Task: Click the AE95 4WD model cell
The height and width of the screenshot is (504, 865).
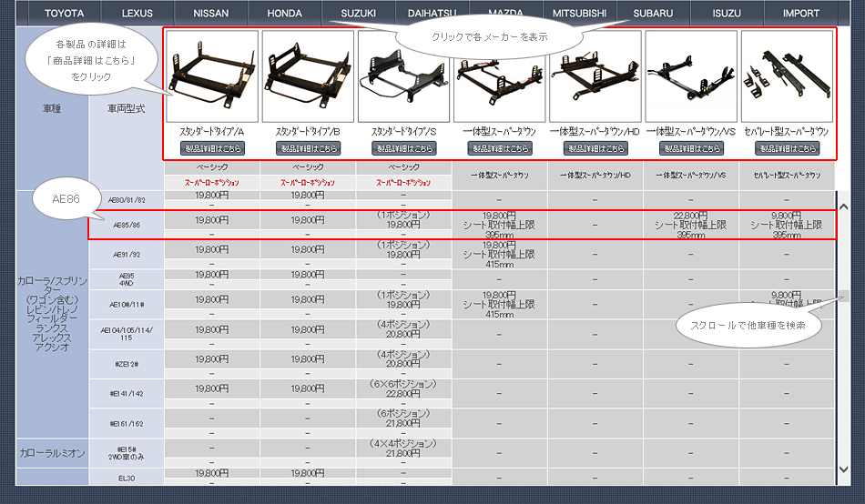Action: [x=127, y=279]
